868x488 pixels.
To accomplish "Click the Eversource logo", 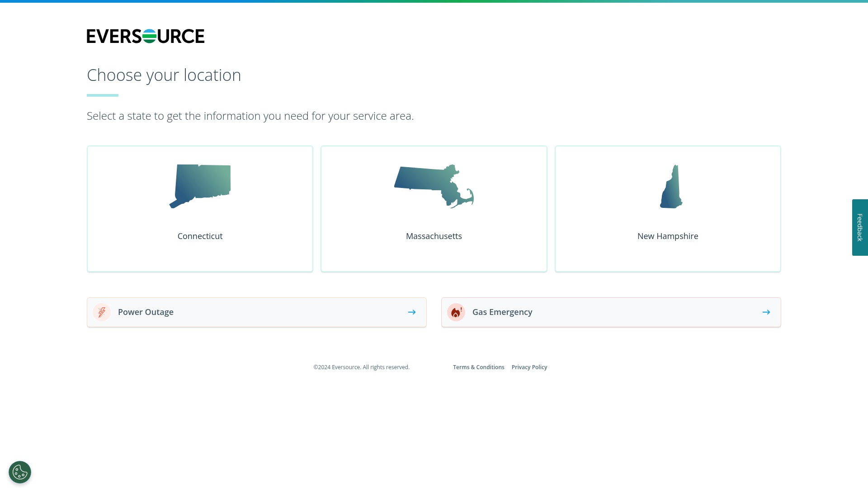I will click(146, 36).
